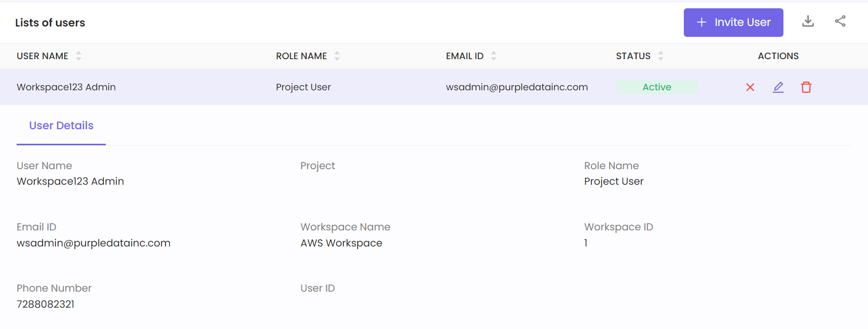Click phone number 7288082321
Viewport: 868px width, 329px height.
46,304
